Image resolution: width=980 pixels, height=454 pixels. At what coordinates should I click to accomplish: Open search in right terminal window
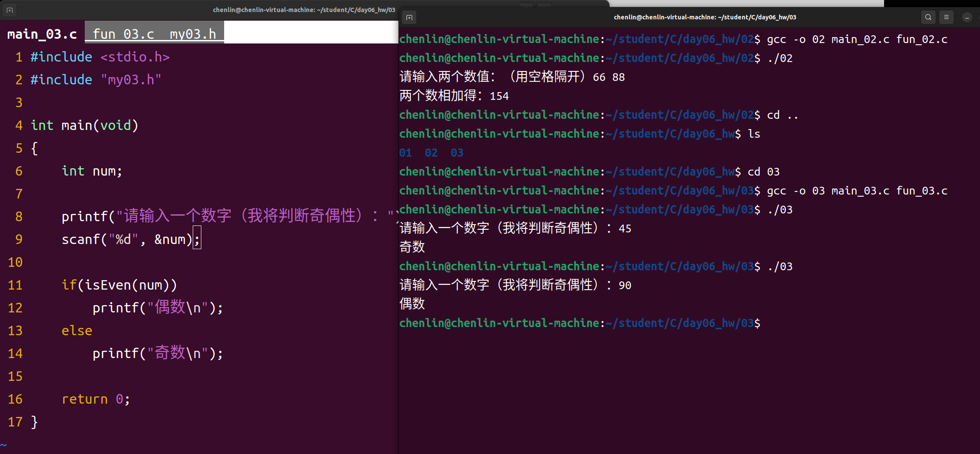(x=928, y=17)
